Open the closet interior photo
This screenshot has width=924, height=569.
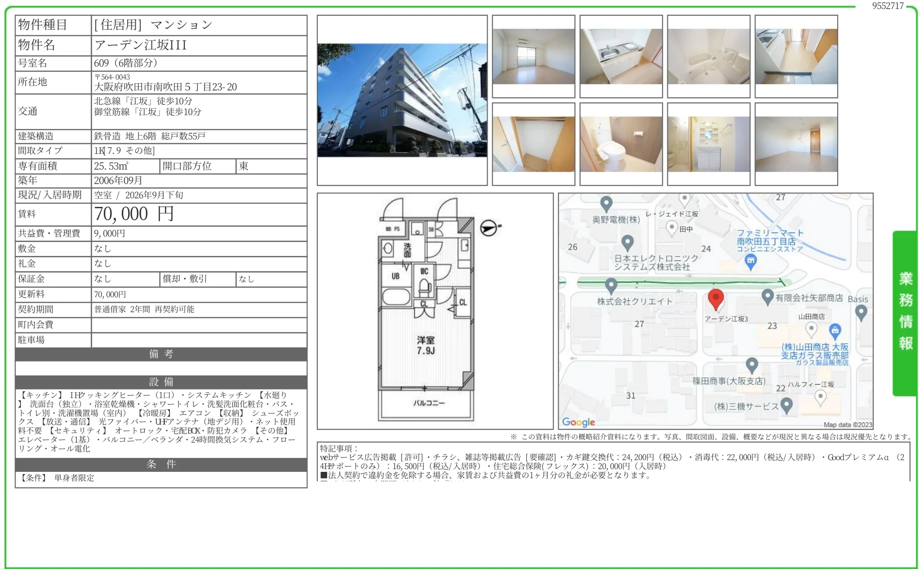click(x=533, y=144)
